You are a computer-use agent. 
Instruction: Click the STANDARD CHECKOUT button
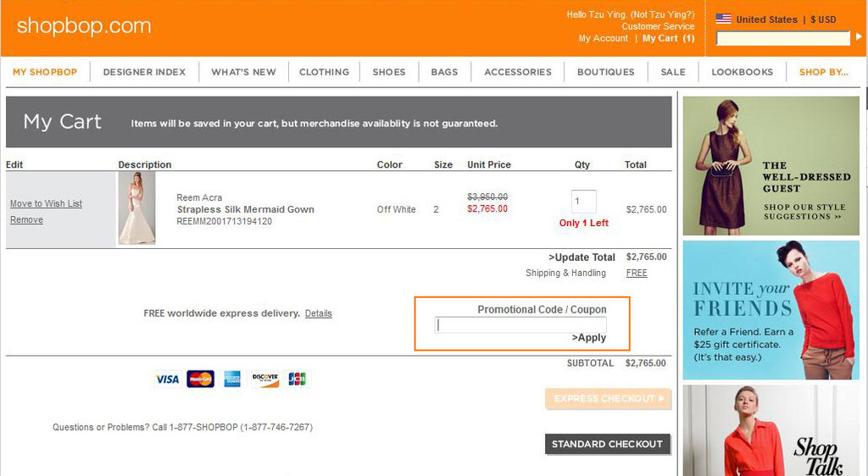607,444
